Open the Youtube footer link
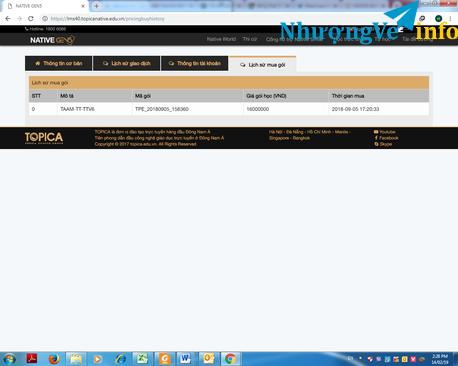This screenshot has width=458, height=366. [x=385, y=132]
